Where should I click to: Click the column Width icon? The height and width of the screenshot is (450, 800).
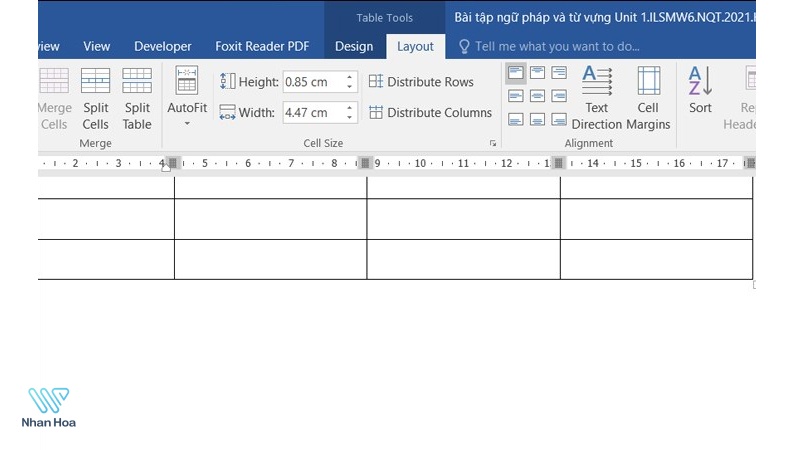click(228, 112)
